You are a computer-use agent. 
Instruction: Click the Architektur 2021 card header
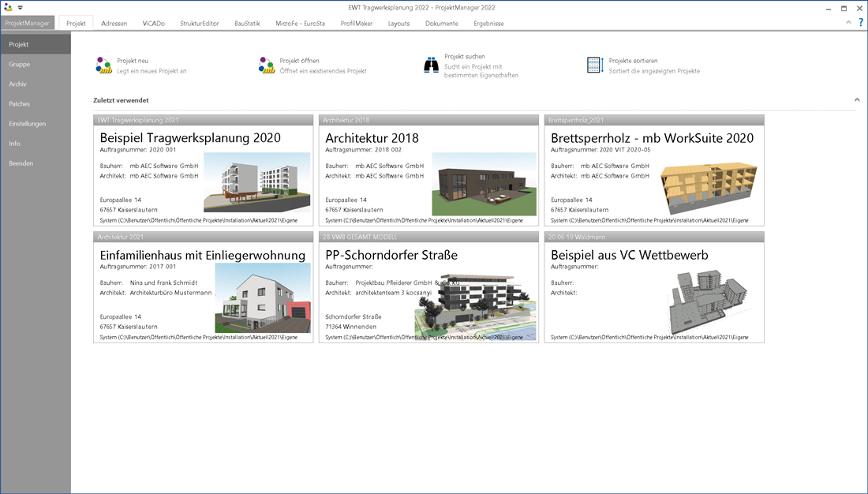click(x=203, y=237)
